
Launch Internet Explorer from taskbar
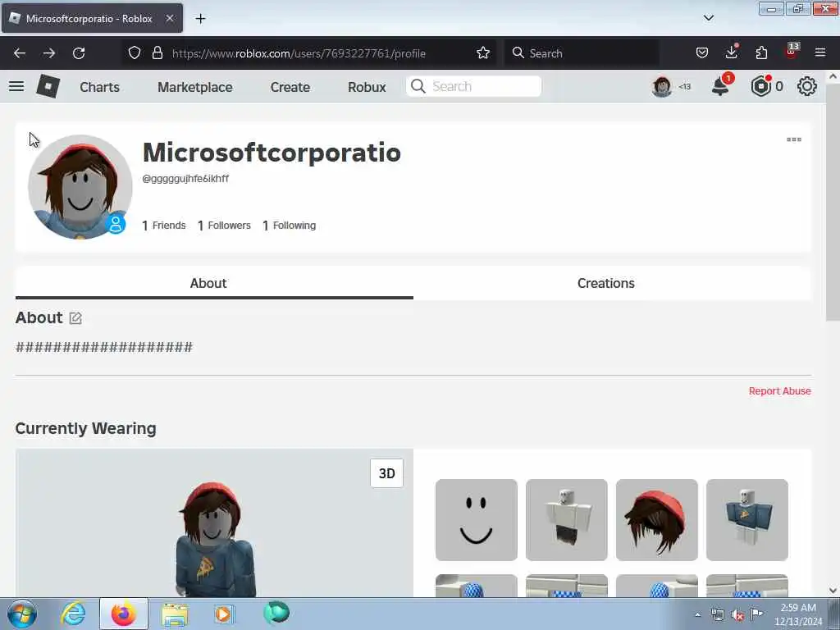point(73,614)
